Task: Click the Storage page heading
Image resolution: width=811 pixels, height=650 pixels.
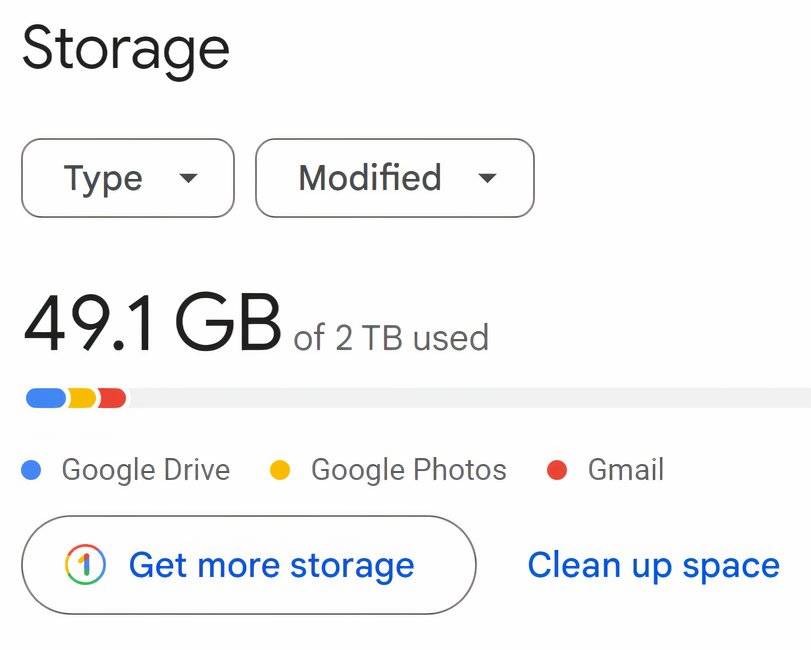Action: click(x=126, y=48)
